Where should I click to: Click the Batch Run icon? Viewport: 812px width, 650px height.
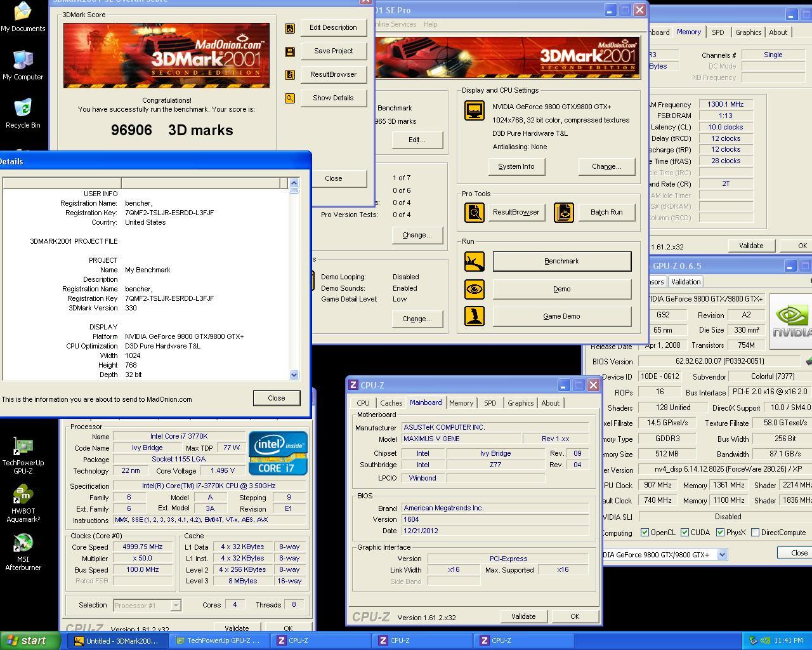[563, 212]
